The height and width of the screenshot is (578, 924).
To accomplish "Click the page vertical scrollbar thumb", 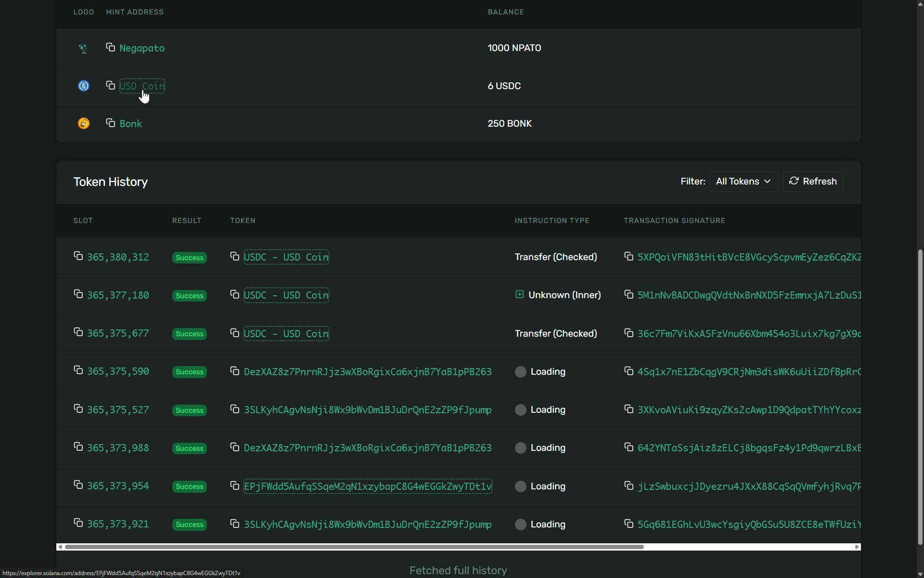I will pyautogui.click(x=920, y=397).
